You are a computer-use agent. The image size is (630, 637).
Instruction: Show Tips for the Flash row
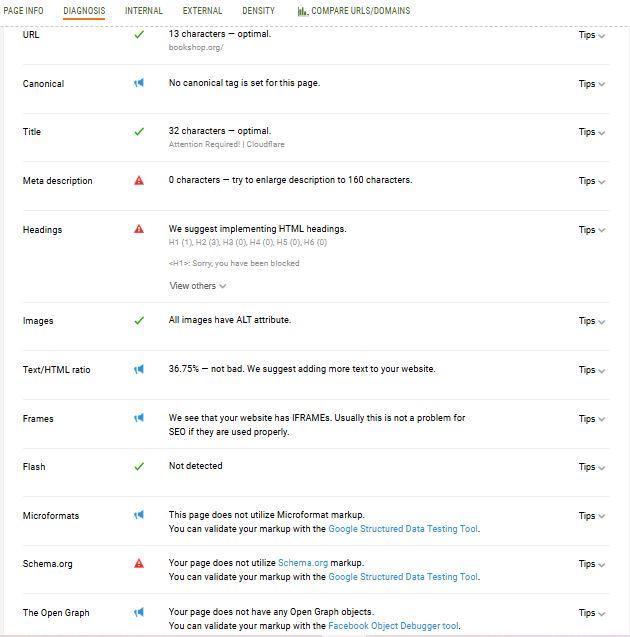click(x=592, y=467)
